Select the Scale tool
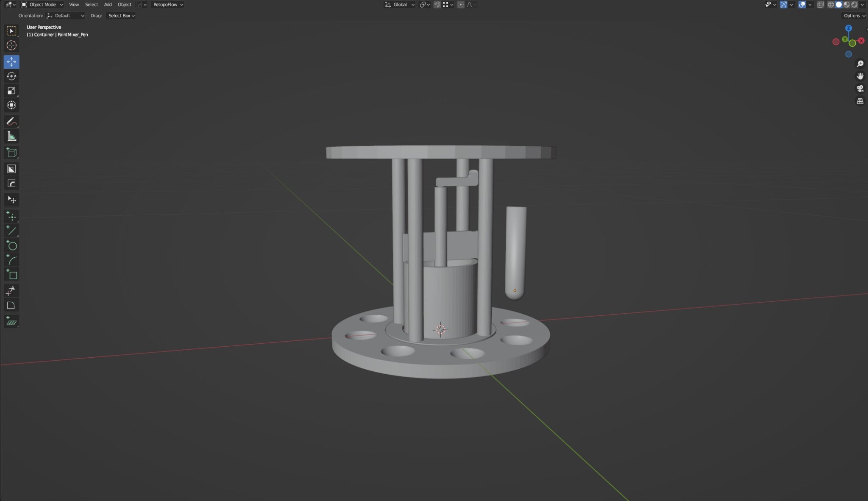The width and height of the screenshot is (868, 501). click(11, 91)
